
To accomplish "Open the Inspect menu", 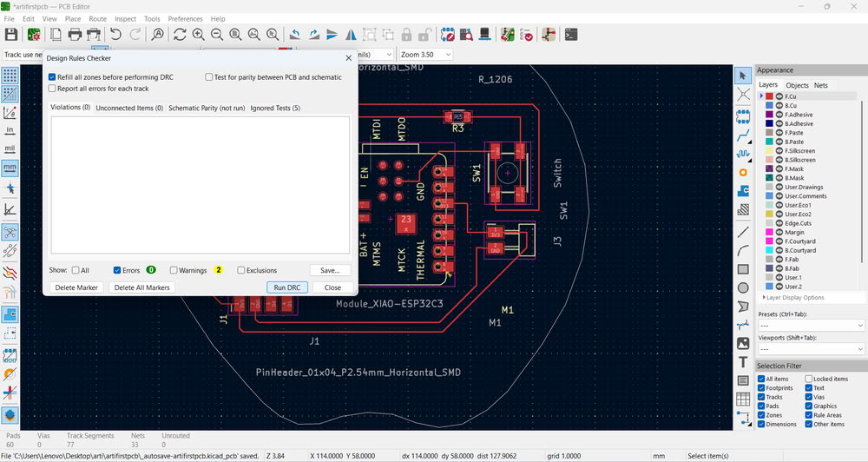I will (x=126, y=19).
